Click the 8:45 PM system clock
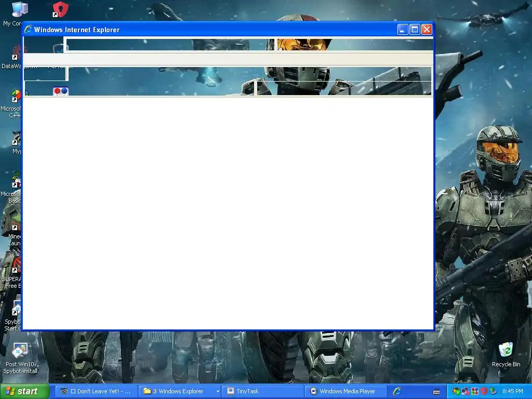 coord(513,392)
